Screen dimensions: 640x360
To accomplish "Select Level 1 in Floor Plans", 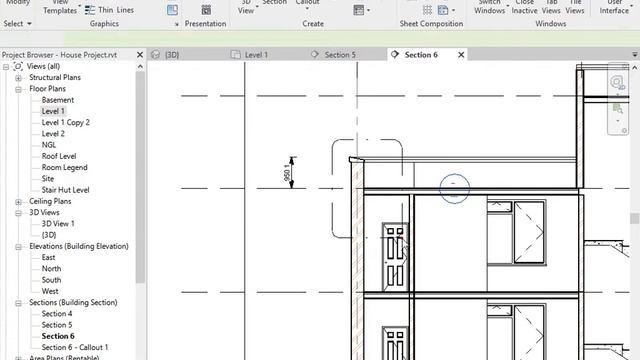I will coord(53,111).
